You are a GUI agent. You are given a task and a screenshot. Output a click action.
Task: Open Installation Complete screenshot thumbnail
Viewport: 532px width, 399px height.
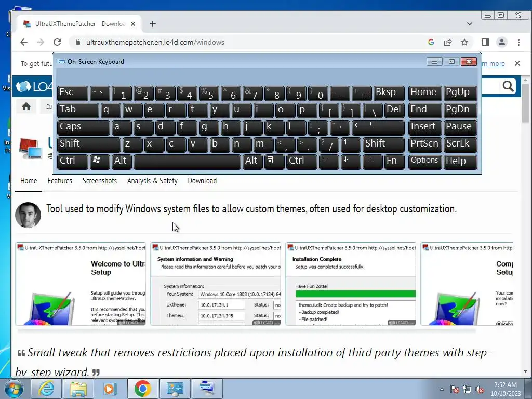(351, 284)
